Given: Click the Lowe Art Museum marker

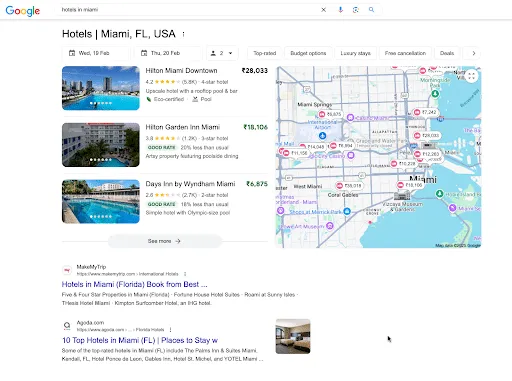Looking at the screenshot, I should coord(330,226).
